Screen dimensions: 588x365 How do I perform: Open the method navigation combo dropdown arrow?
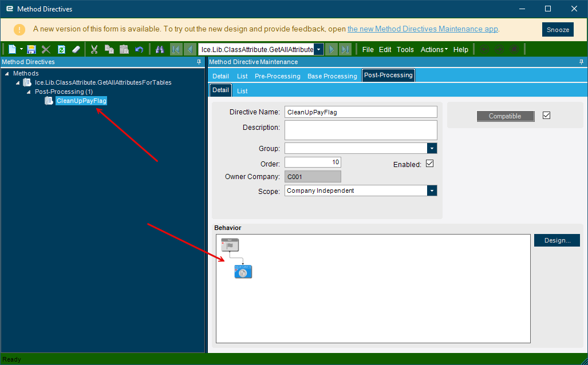tap(319, 49)
